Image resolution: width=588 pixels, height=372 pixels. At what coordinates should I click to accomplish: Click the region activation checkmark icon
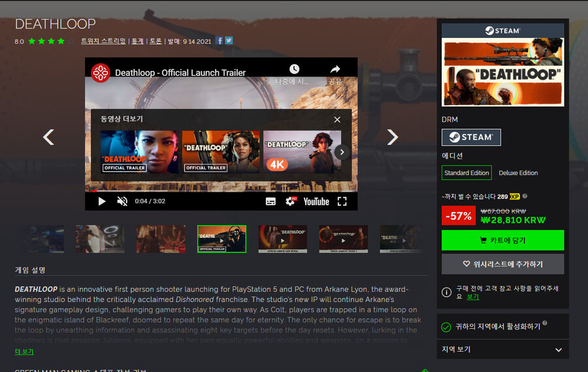446,328
